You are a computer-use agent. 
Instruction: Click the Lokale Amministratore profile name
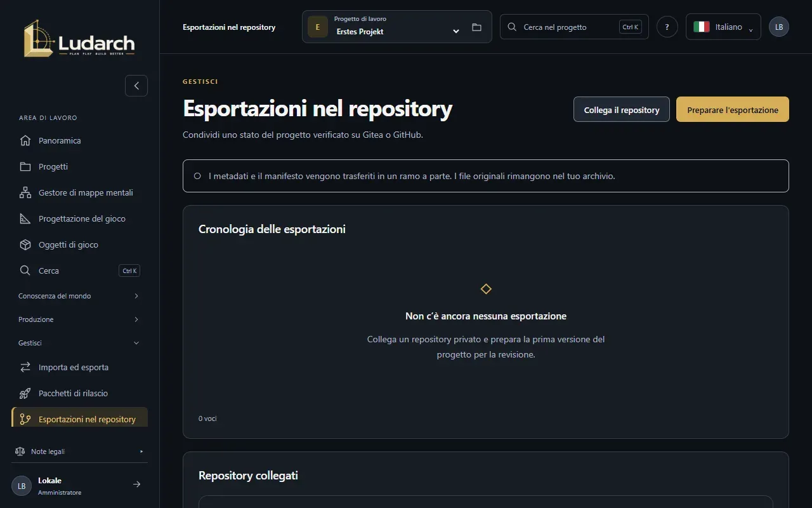(60, 486)
